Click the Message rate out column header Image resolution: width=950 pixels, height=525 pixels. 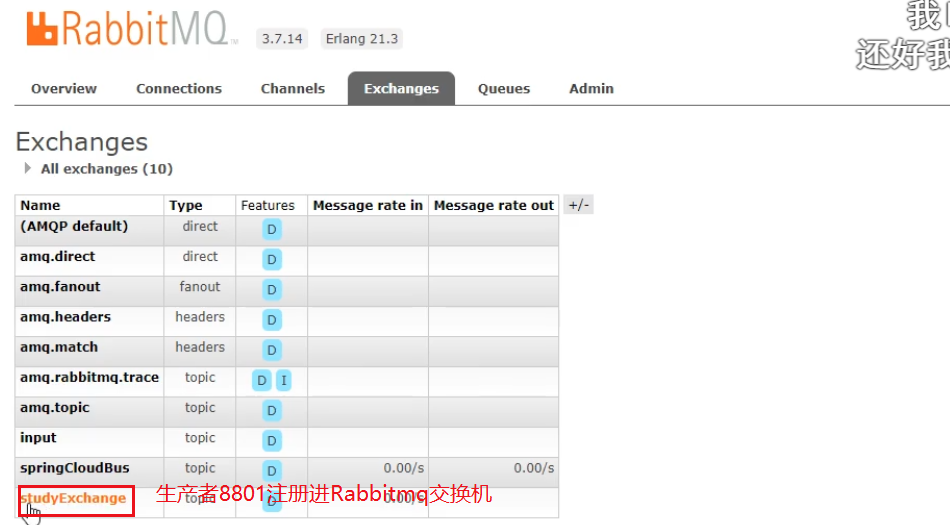click(494, 205)
